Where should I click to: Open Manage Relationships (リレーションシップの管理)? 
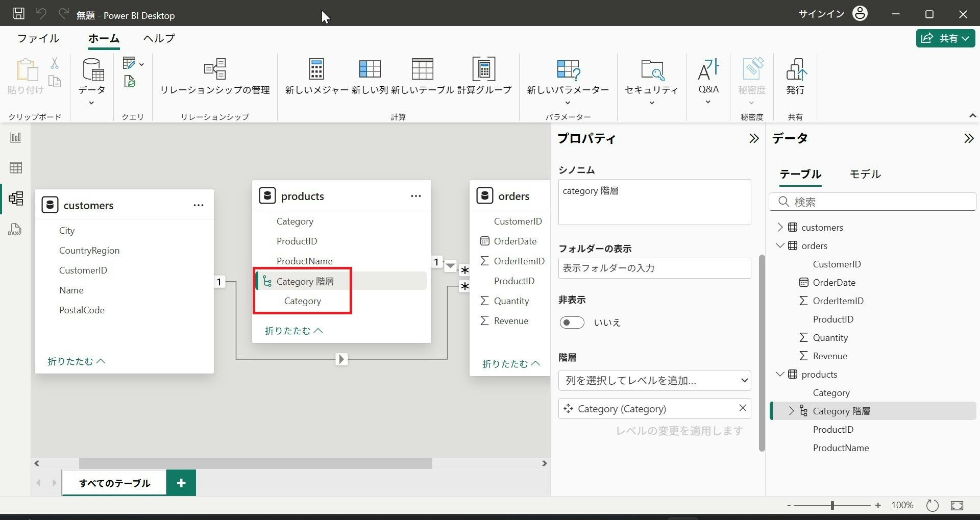click(x=215, y=77)
